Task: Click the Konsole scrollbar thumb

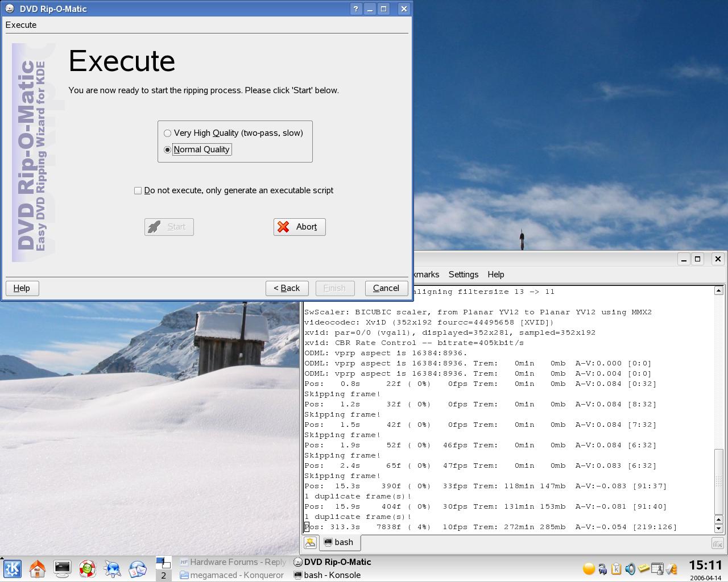Action: 719,481
